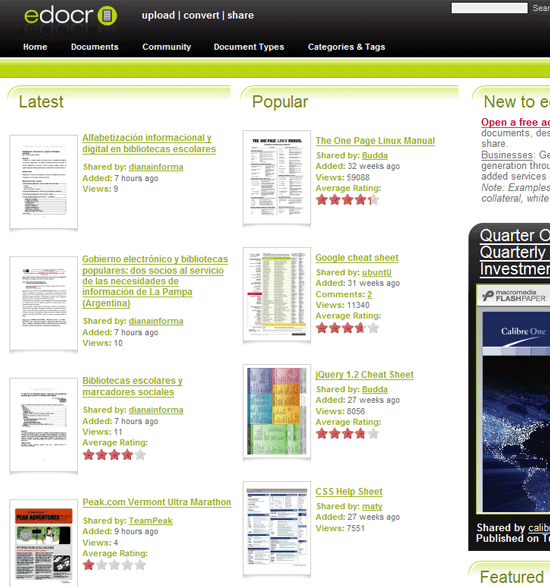Select the Document Types menu item
This screenshot has height=587, width=550.
coord(249,47)
